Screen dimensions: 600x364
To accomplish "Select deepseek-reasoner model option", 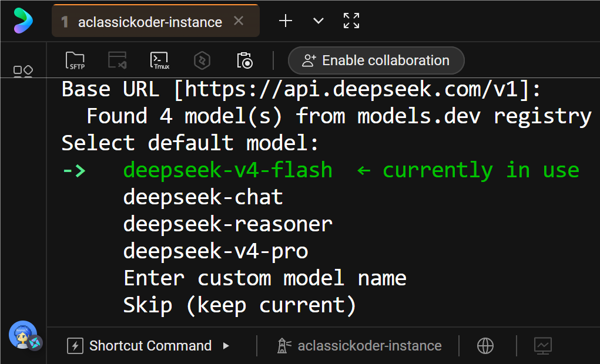I will coord(227,224).
